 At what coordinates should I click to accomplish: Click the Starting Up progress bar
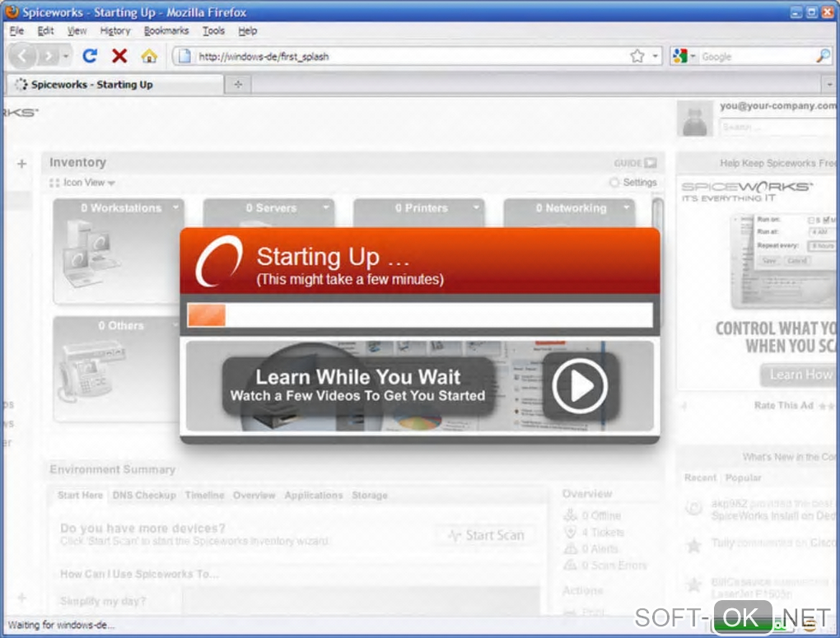click(420, 315)
